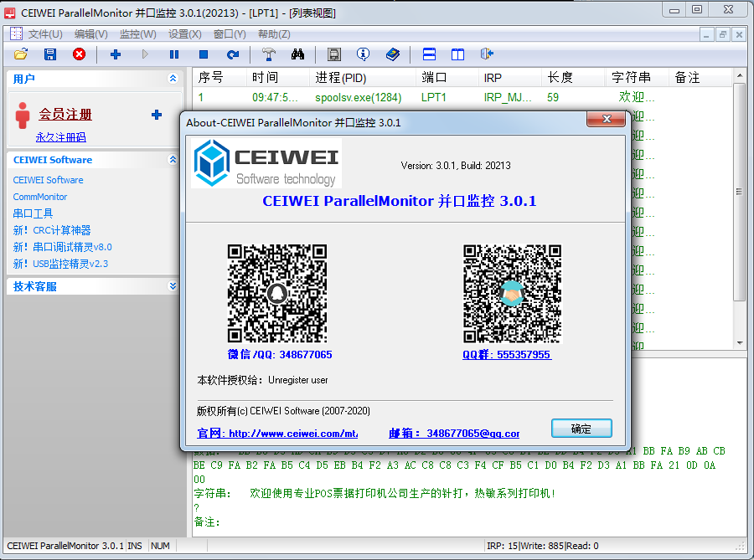The width and height of the screenshot is (754, 560).
Task: Click the 长度 column header
Action: (x=573, y=77)
